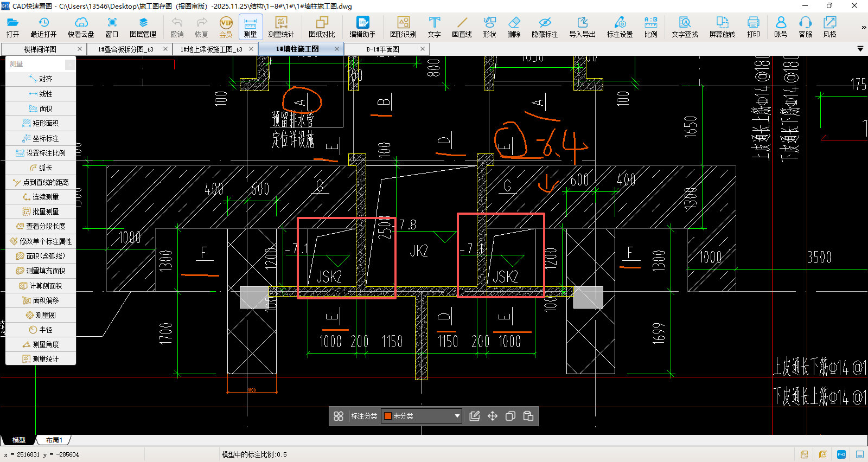Open the 图形识别 shape recognition tool
The height and width of the screenshot is (462, 868).
403,27
